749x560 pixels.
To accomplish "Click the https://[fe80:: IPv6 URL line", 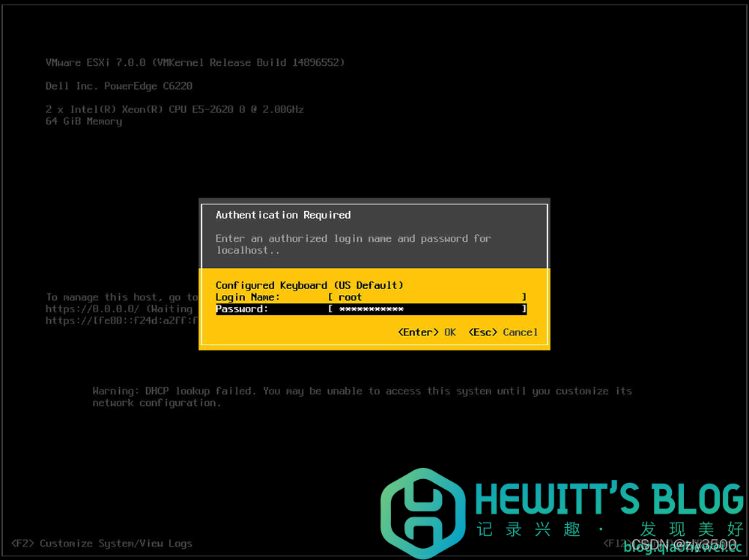I will 121,321.
